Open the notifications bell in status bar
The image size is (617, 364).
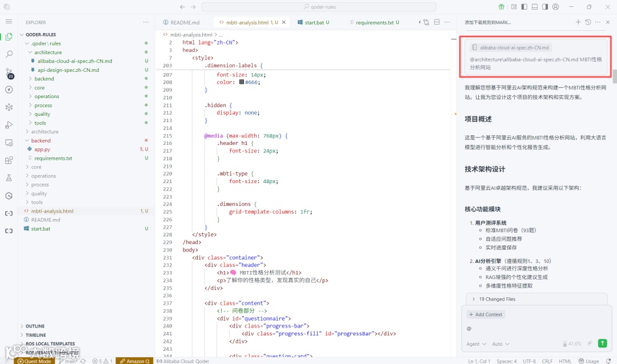609,361
